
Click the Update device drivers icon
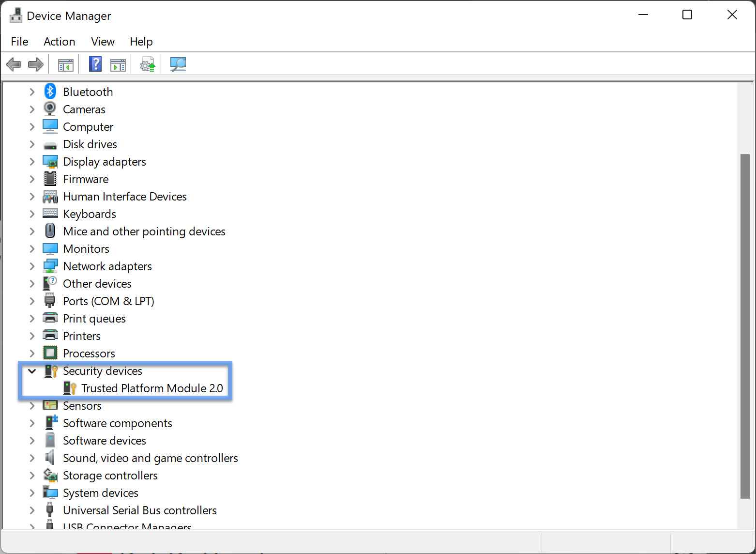(x=148, y=64)
